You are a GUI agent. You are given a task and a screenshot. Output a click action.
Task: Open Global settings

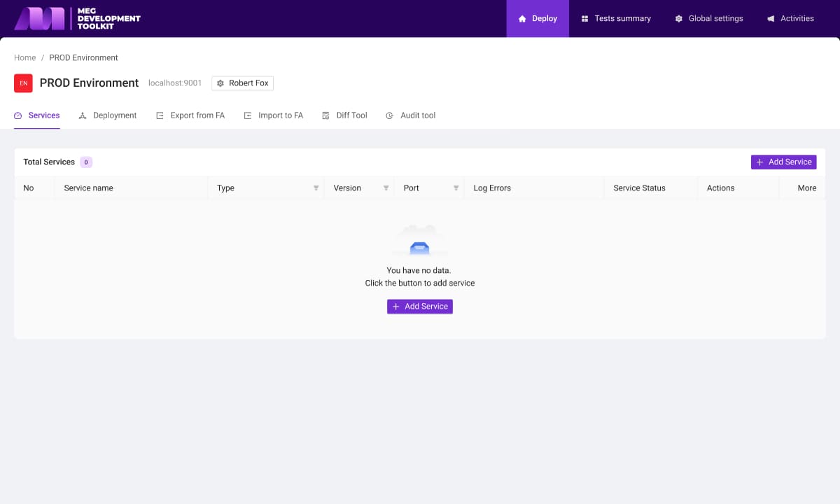click(708, 18)
